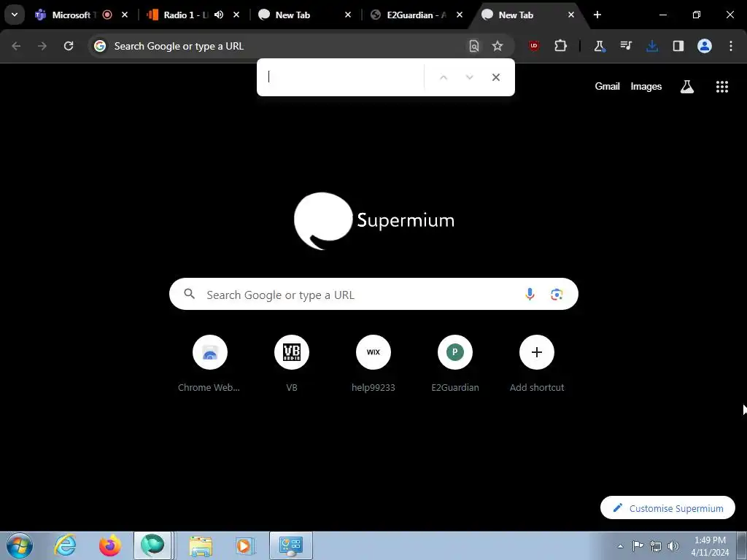The height and width of the screenshot is (560, 747).
Task: Add a new shortcut
Action: 537,364
